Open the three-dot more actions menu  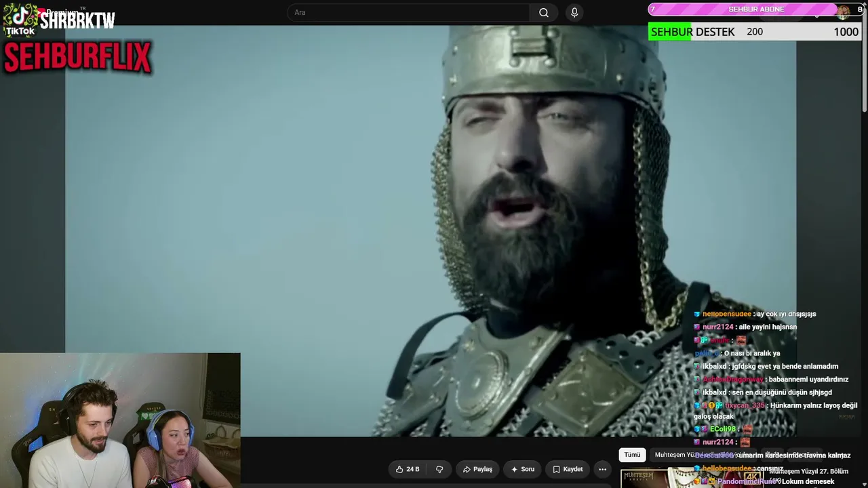point(602,469)
